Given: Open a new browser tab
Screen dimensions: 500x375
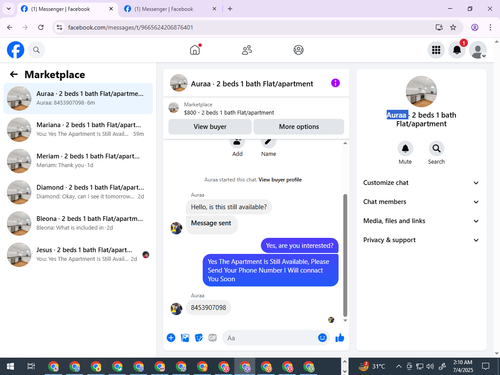Looking at the screenshot, I should click(230, 9).
